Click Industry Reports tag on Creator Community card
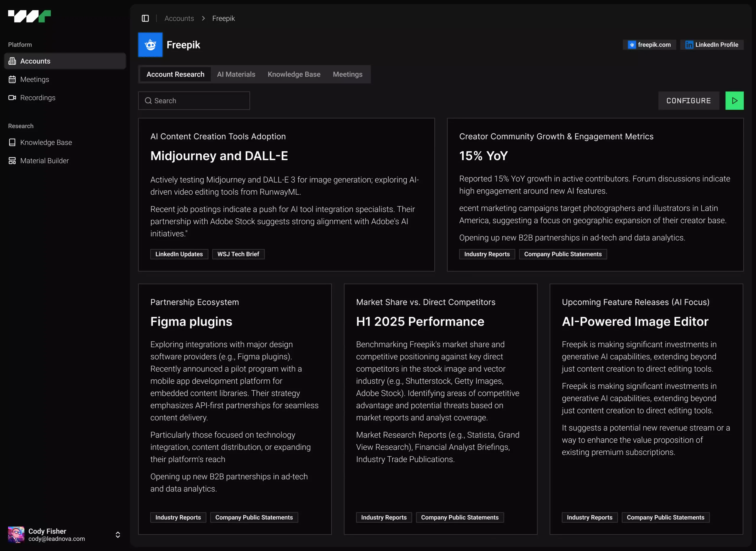Viewport: 756px width, 551px height. click(487, 254)
